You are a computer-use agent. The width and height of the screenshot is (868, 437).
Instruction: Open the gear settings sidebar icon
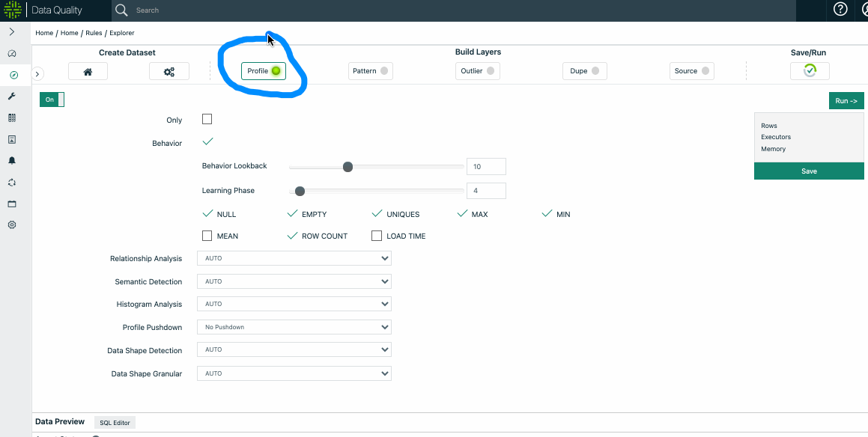pyautogui.click(x=12, y=225)
